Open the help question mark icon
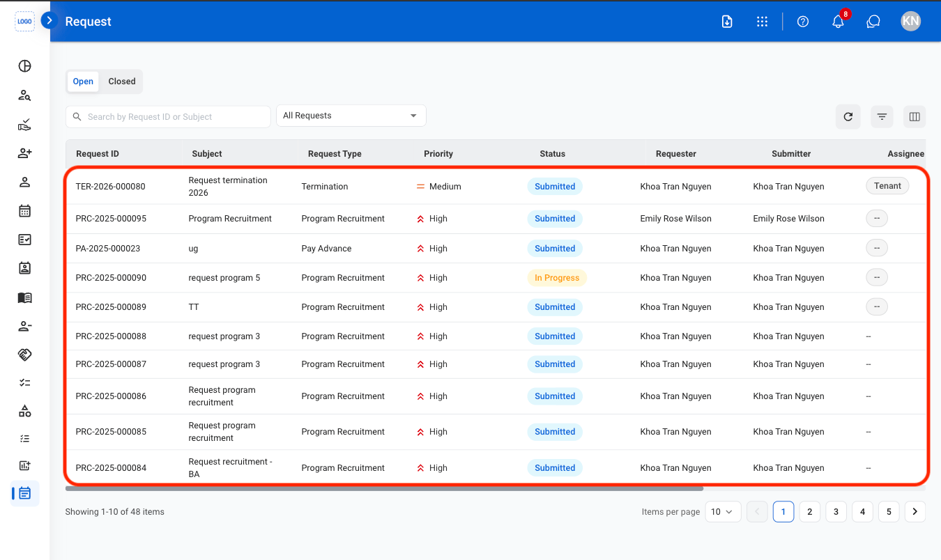 point(803,22)
